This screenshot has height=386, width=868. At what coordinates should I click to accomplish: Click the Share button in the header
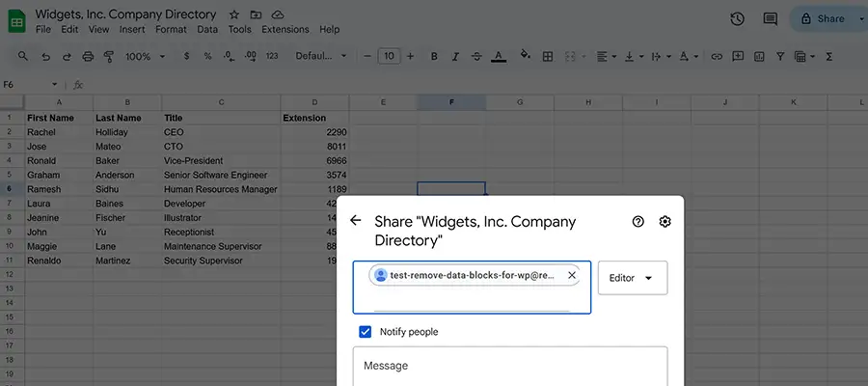[x=825, y=19]
